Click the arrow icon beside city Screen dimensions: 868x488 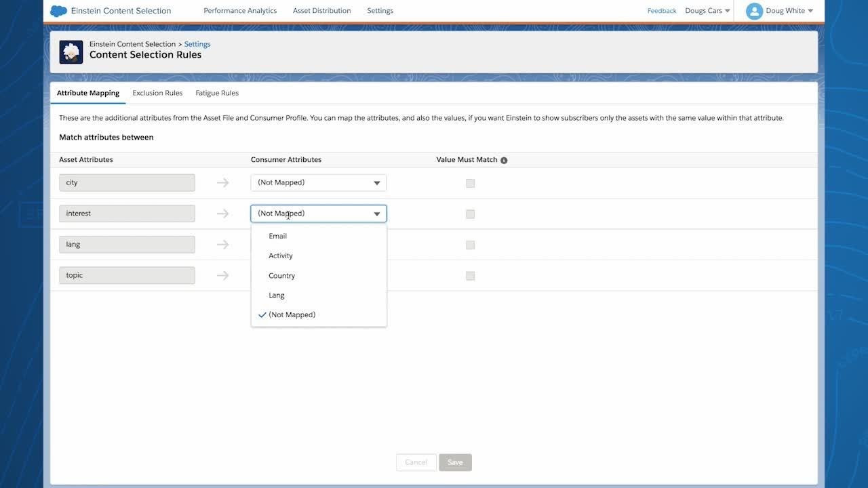coord(222,182)
